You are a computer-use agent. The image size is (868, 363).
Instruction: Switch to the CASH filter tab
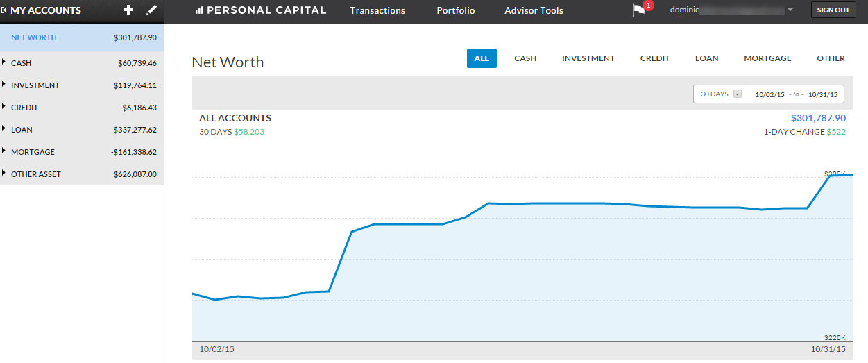(x=525, y=58)
